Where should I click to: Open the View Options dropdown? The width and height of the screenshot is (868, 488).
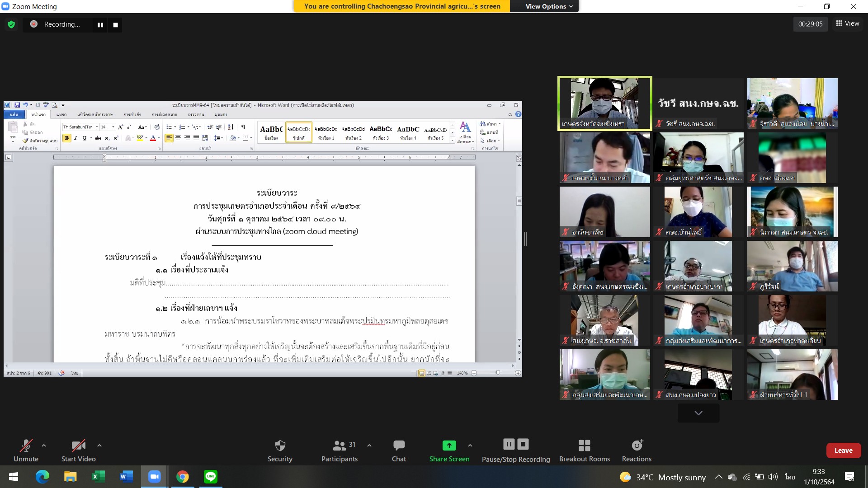click(x=549, y=6)
